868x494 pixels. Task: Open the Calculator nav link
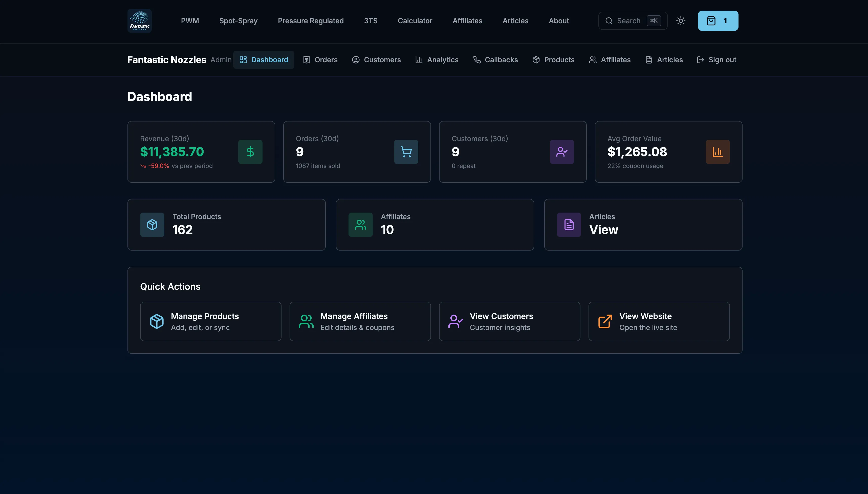tap(415, 21)
